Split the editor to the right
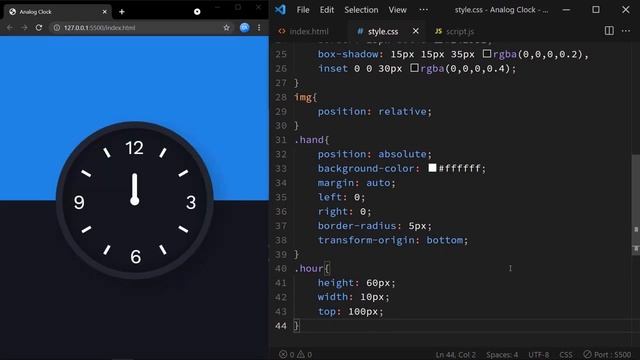The image size is (640, 360). click(609, 31)
